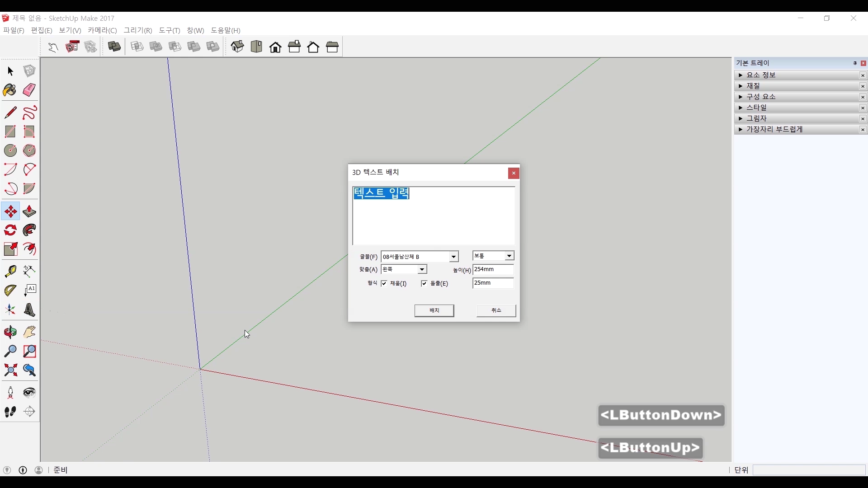Open the 카메라(C) menu
This screenshot has width=868, height=488.
[x=102, y=30]
